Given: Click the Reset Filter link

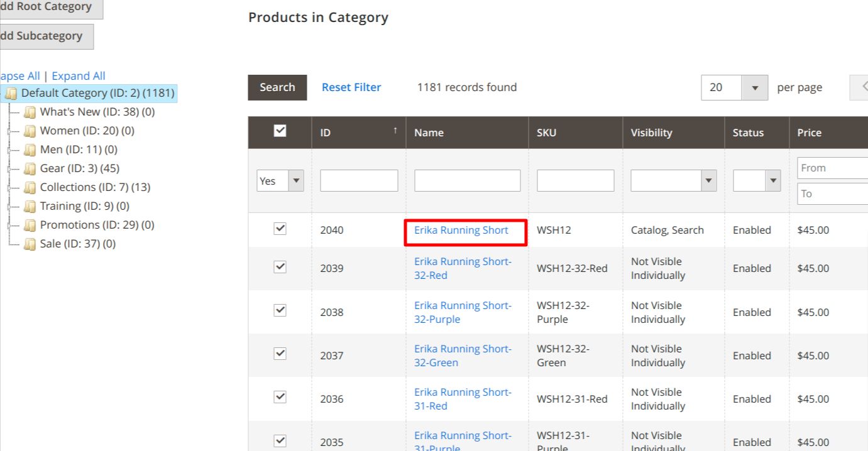Looking at the screenshot, I should click(351, 87).
